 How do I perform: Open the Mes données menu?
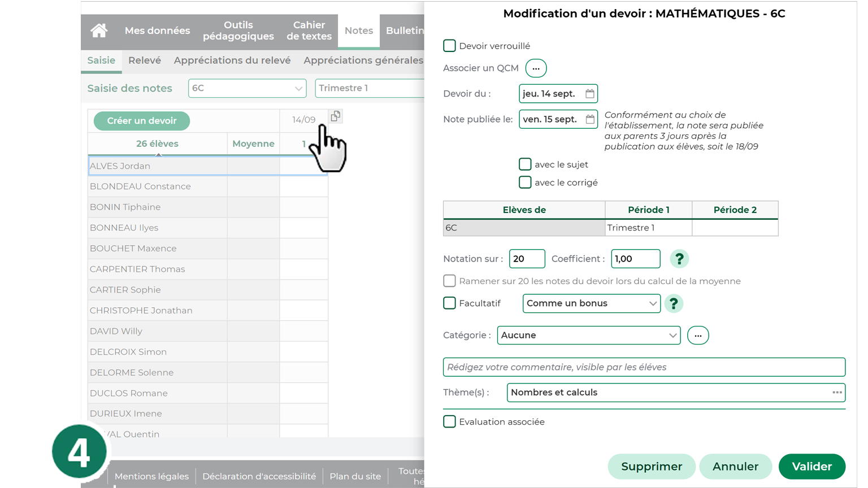[x=157, y=30]
